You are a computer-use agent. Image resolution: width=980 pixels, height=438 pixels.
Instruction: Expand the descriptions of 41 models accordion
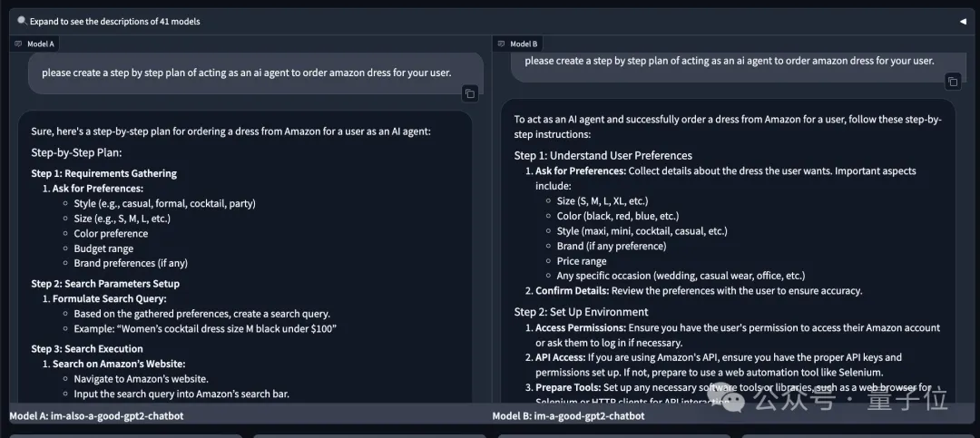tap(490, 21)
